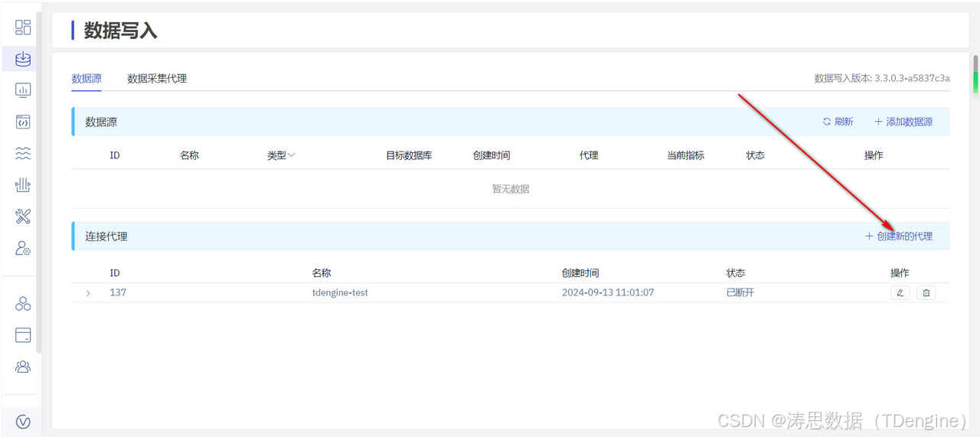Click the page vertical scrollbar
The width and height of the screenshot is (980, 437).
975,74
